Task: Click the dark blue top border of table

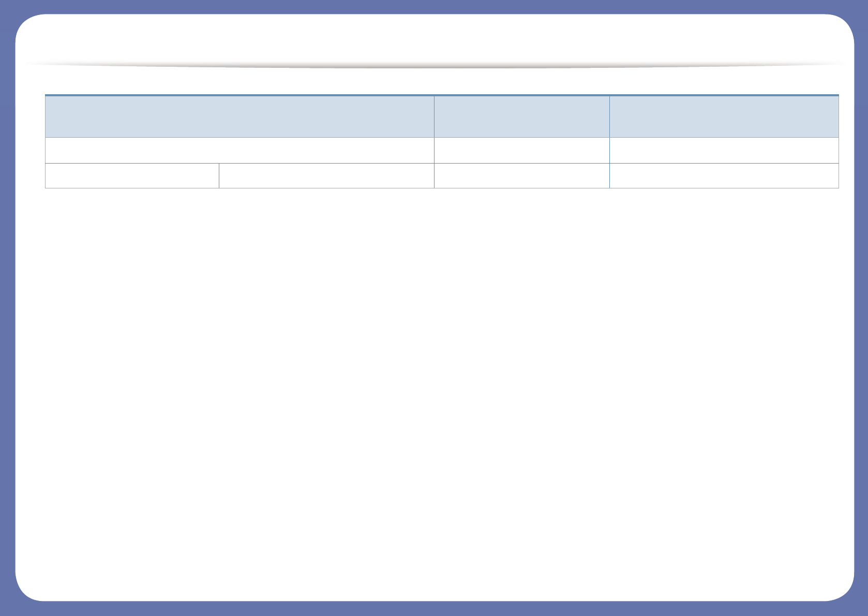Action: [442, 95]
